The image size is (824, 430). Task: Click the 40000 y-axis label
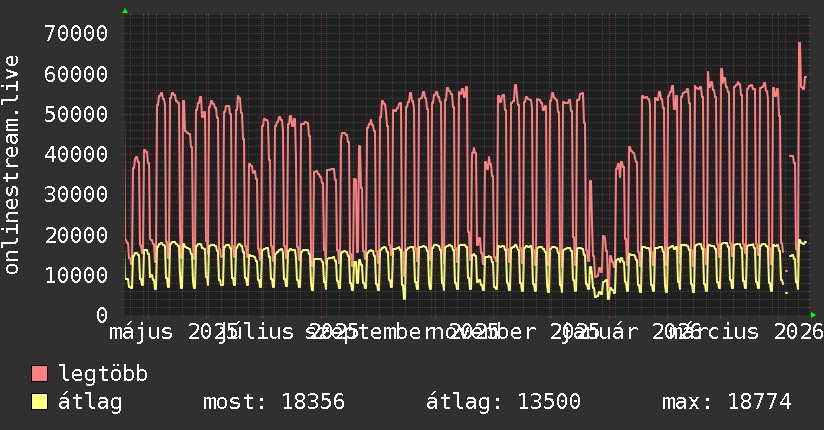pyautogui.click(x=76, y=155)
